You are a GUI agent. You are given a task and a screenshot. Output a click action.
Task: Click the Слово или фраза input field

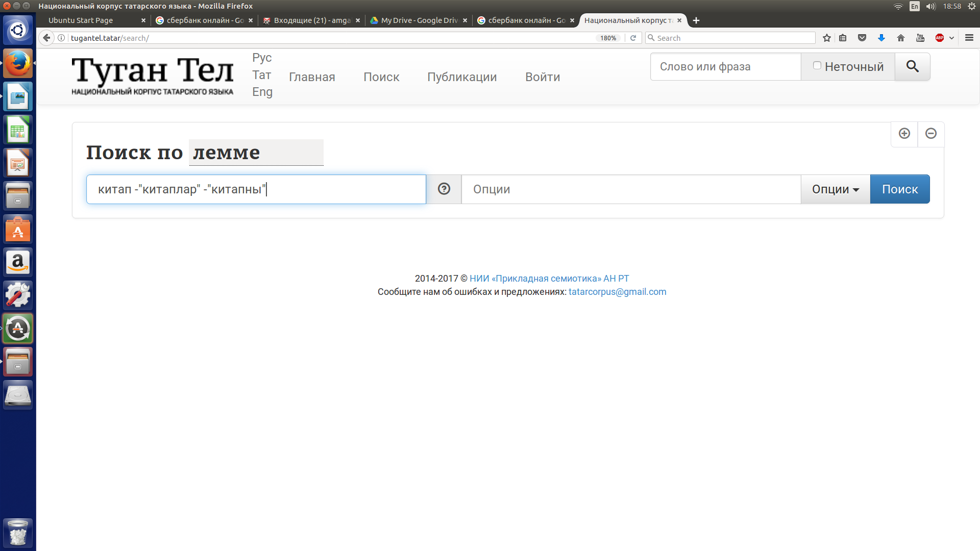725,67
